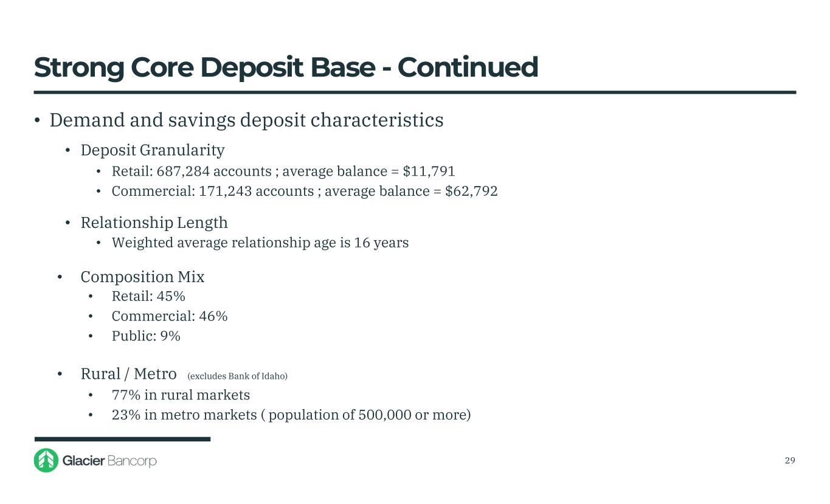Click the "77% in rural markets" bullet

coord(181,395)
